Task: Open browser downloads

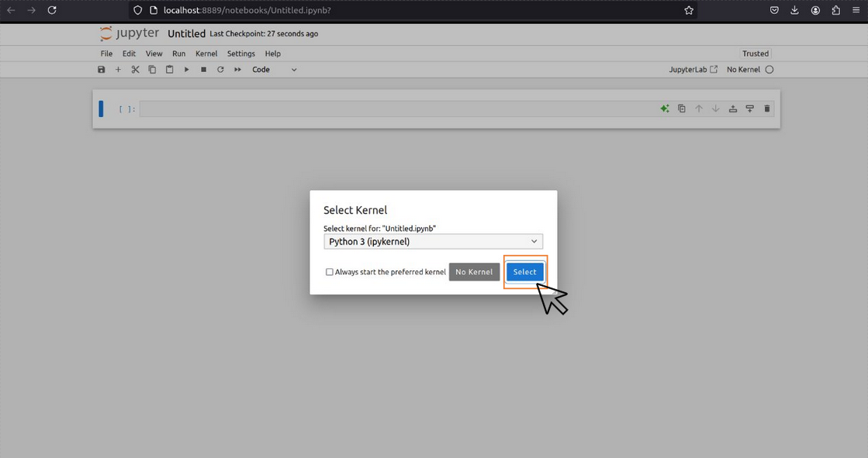Action: 794,10
